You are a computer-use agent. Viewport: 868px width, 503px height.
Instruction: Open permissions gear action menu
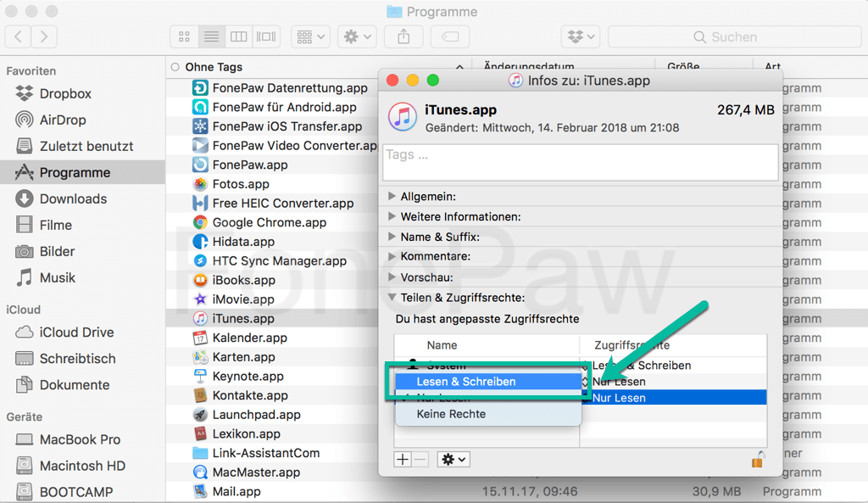tap(453, 459)
